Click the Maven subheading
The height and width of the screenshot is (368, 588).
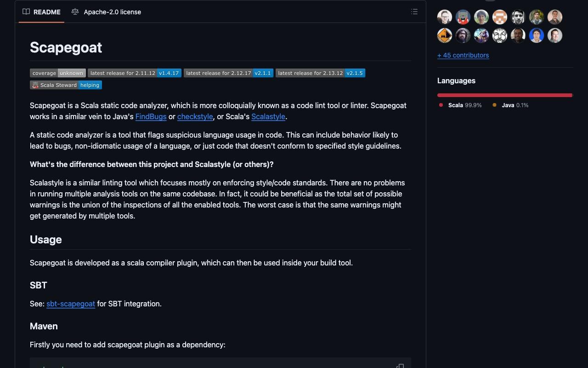pyautogui.click(x=44, y=326)
